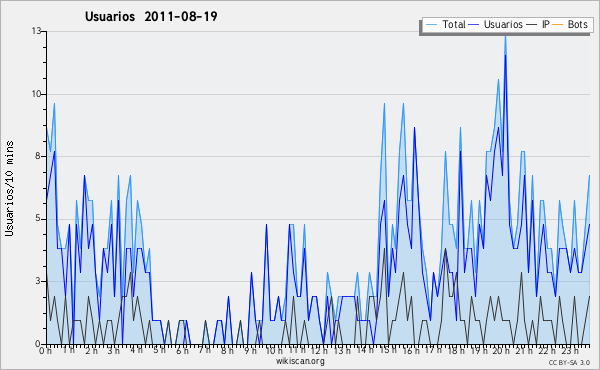Click the '5 h' x-axis label
Viewport: 600px width, 370px height.
click(x=159, y=350)
